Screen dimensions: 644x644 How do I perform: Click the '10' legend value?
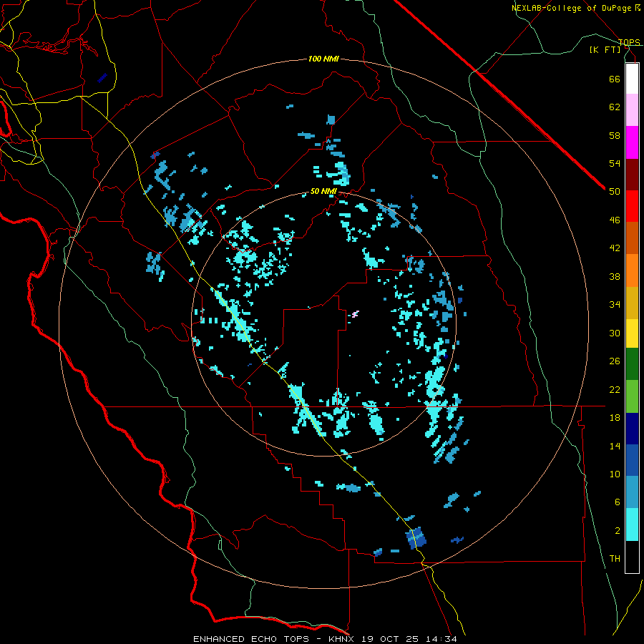tap(615, 474)
